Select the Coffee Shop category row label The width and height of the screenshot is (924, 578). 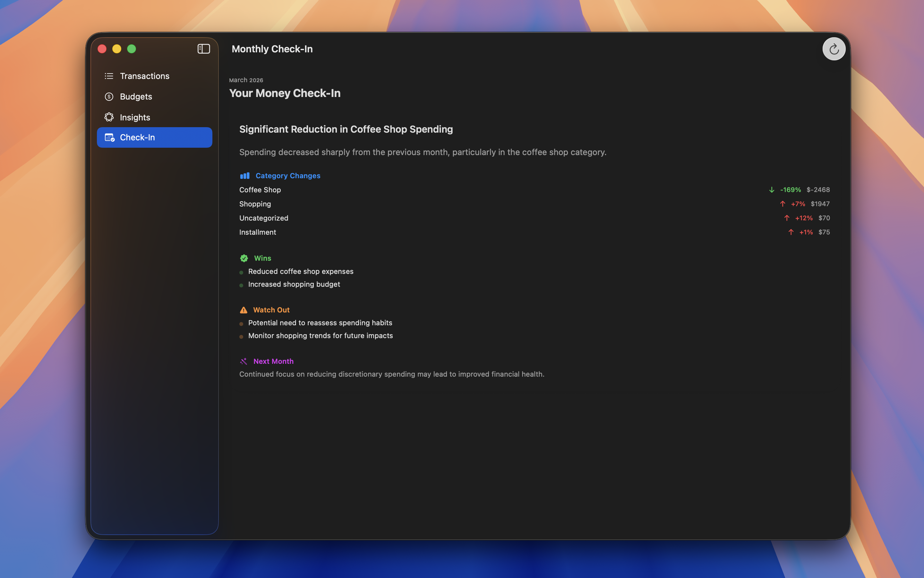coord(260,190)
